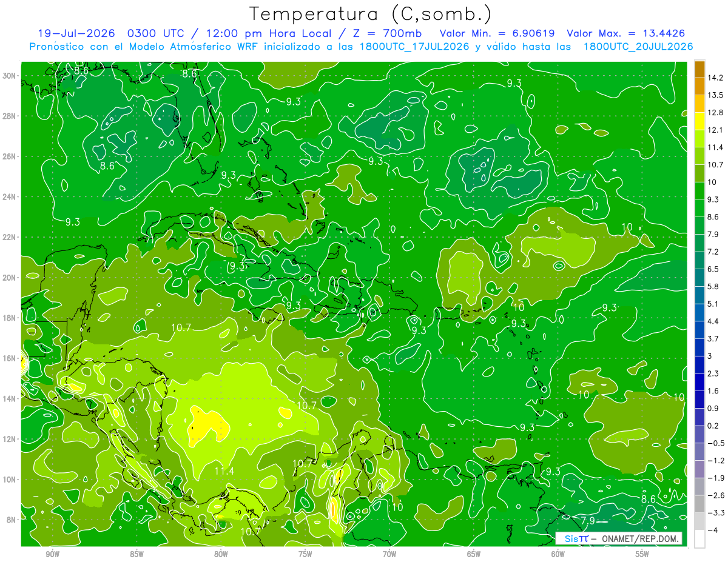Click the 'Temperatura (C,somb.)' title
728x562 pixels.
371,14
